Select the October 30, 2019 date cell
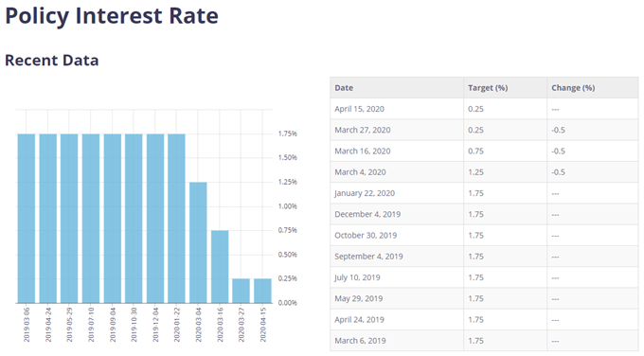This screenshot has height=356, width=644. pos(397,235)
